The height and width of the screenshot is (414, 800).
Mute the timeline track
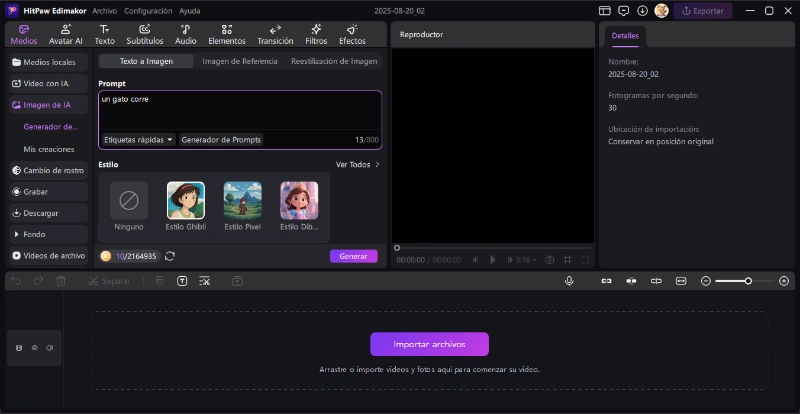click(x=49, y=348)
